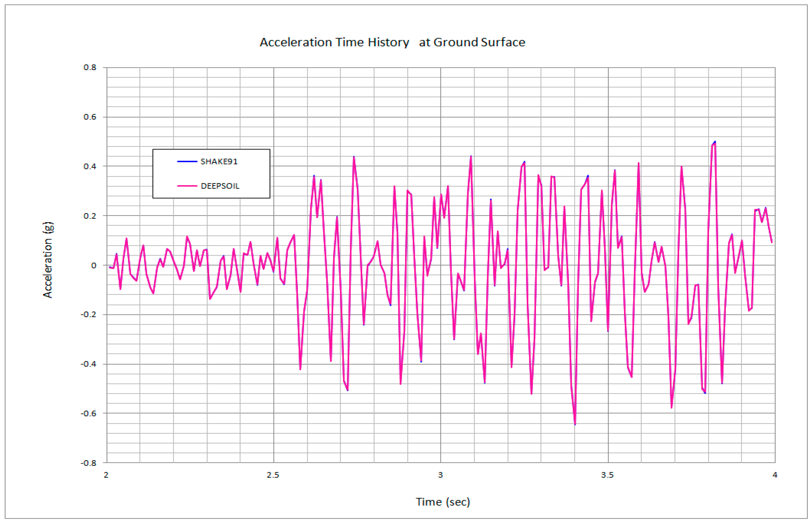Viewport: 812px width, 523px height.
Task: Select the 'Time (sec)' horizontal axis title
Action: 442,502
